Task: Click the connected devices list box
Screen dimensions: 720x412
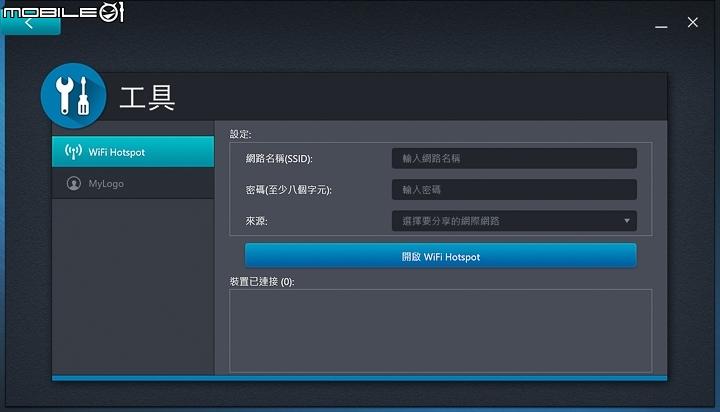Action: coord(440,331)
